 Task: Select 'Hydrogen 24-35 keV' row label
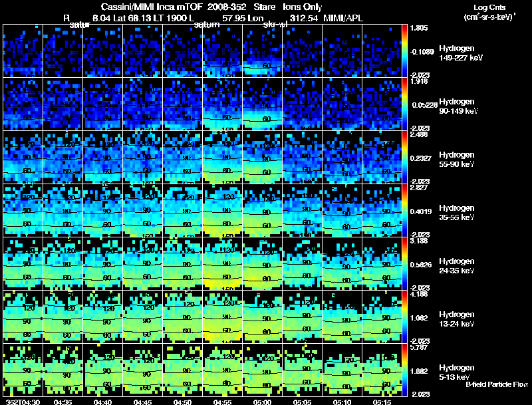coord(457,266)
